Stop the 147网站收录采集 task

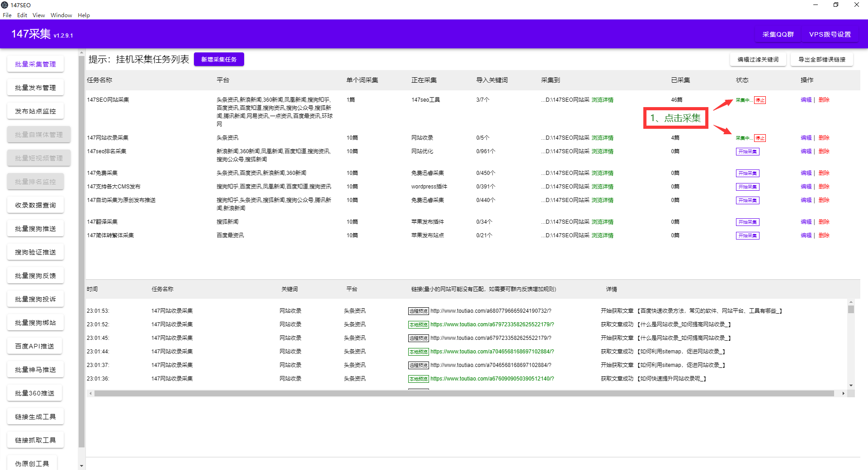(760, 138)
